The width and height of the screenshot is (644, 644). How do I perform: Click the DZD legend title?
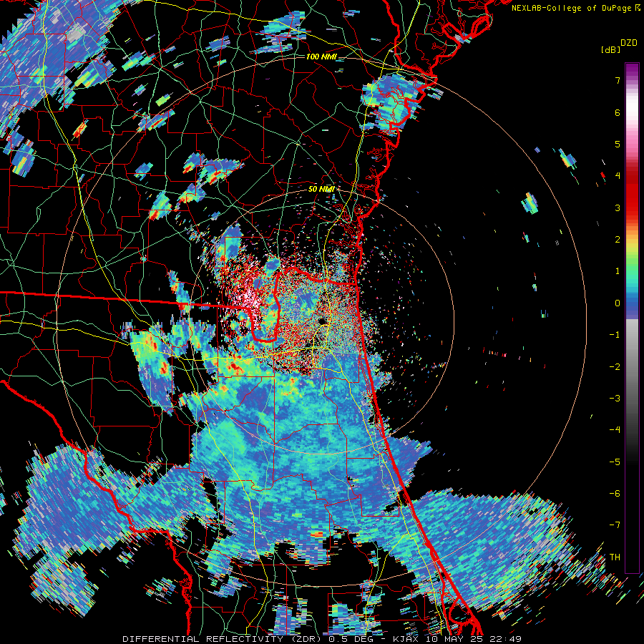[x=629, y=43]
